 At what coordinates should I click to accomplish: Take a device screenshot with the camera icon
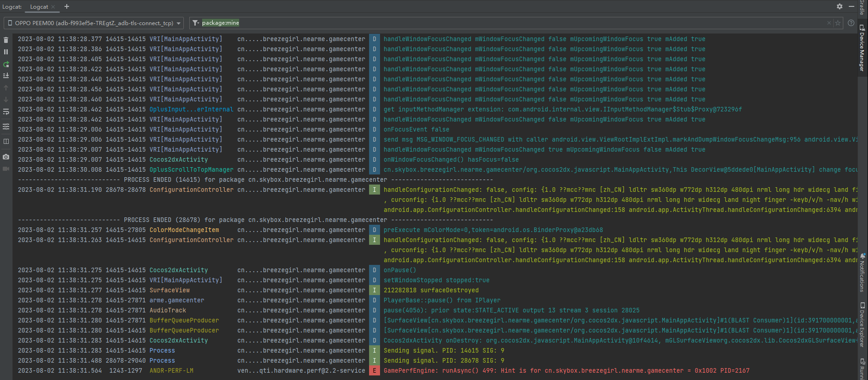[6, 157]
